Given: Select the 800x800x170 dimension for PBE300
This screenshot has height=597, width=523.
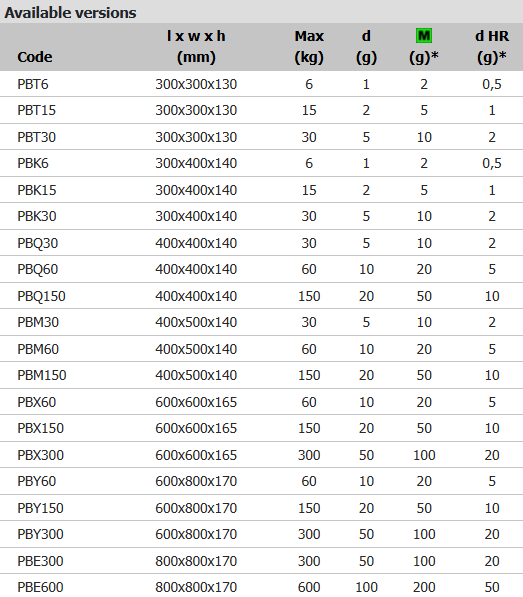Looking at the screenshot, I should click(x=196, y=561).
